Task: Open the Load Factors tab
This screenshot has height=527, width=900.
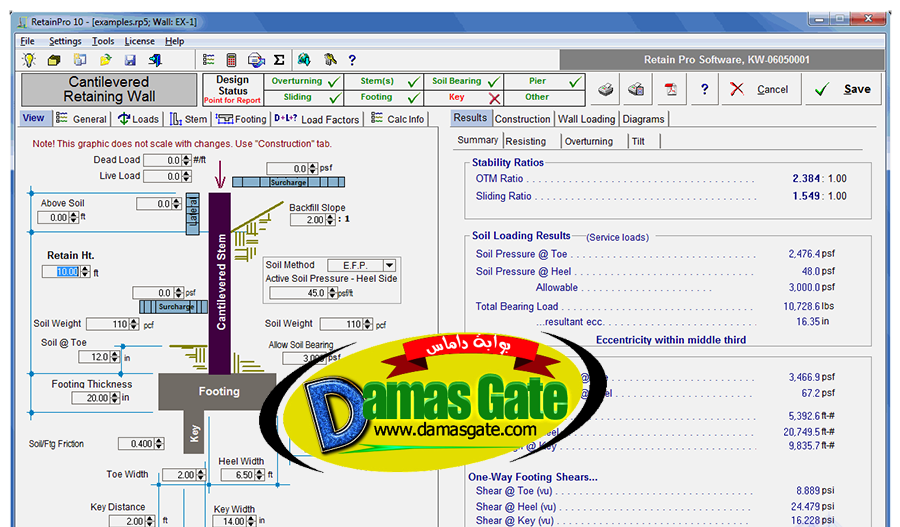Action: [x=316, y=119]
